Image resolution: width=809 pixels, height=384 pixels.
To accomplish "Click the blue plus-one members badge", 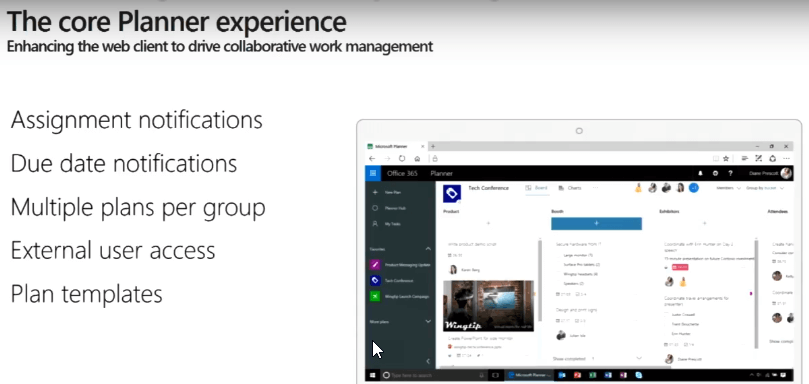I will click(694, 188).
